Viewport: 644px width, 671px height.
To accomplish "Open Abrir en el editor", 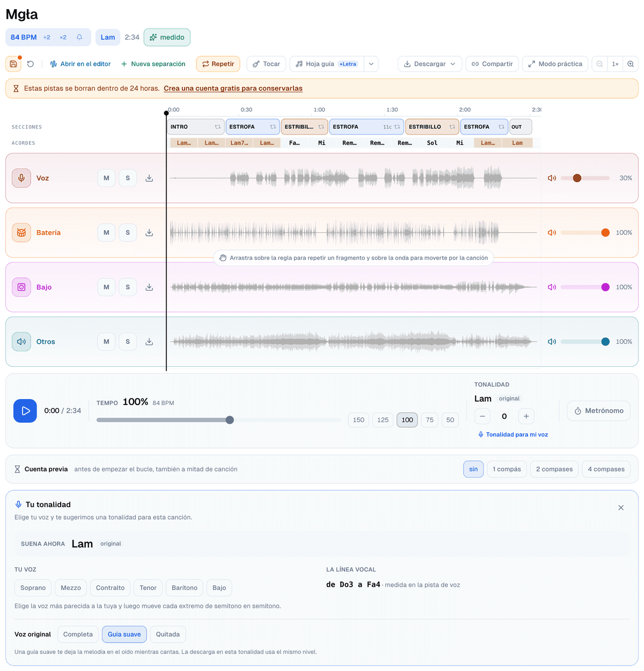I will 80,64.
